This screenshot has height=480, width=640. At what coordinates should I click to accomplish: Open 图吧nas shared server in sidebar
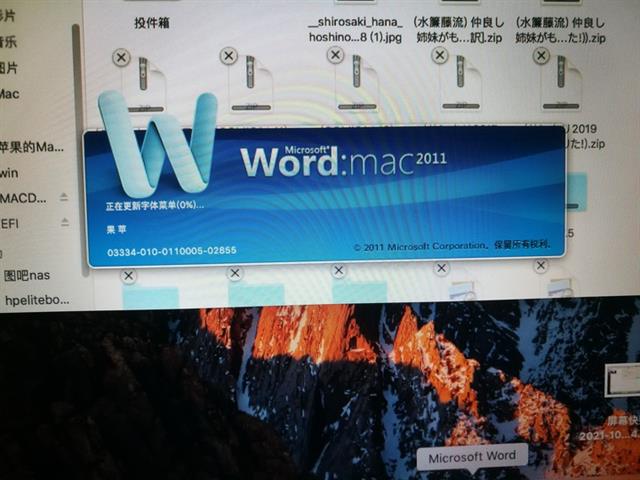(27, 276)
